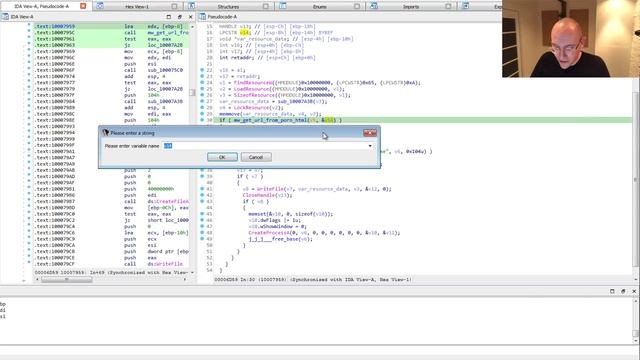Image resolution: width=640 pixels, height=360 pixels.
Task: Close the IDA View-A panel
Action: tap(191, 17)
